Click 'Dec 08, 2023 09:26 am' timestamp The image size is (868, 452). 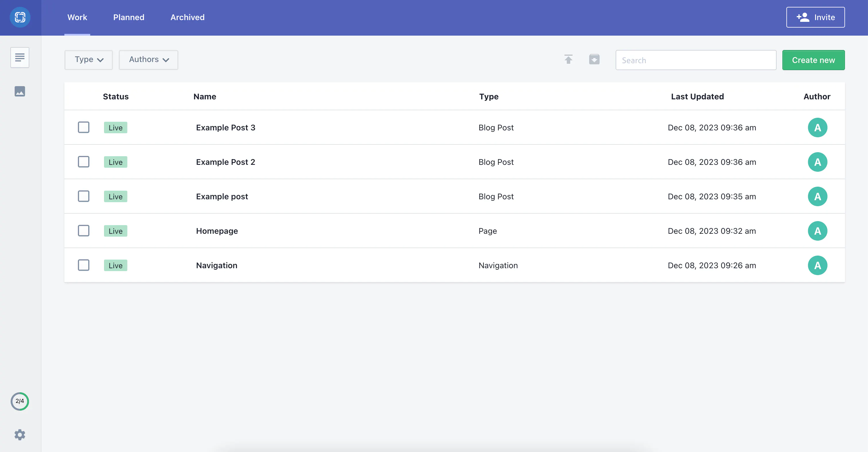(x=712, y=265)
